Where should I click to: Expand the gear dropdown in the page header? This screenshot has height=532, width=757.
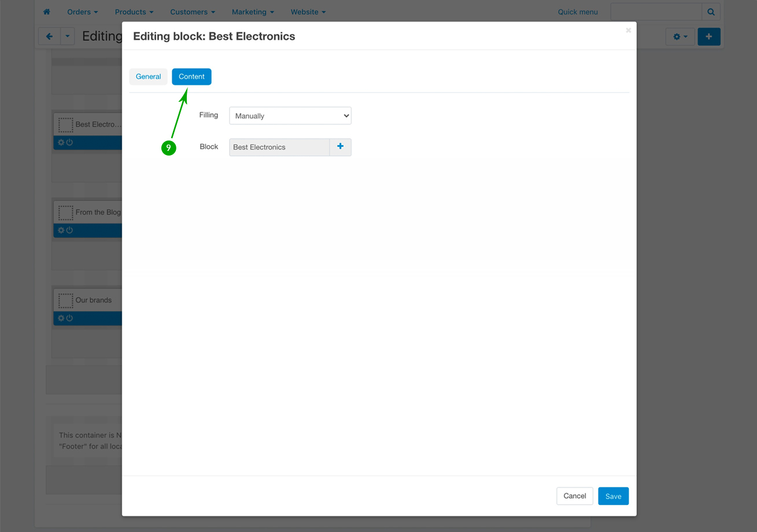(680, 36)
